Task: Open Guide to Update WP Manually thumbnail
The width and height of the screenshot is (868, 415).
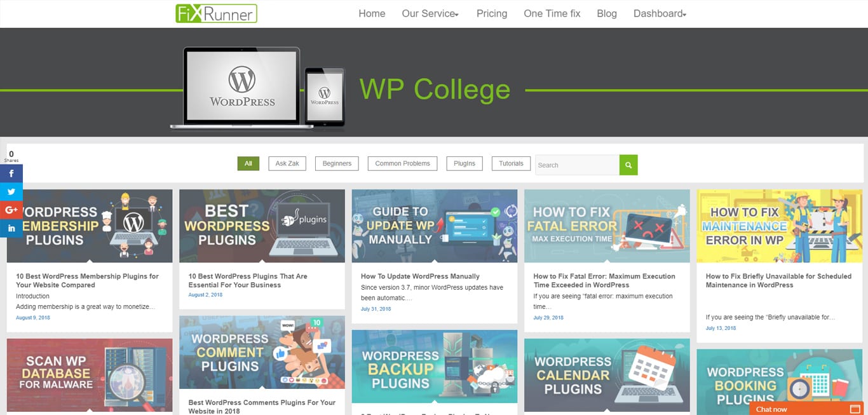Action: point(435,226)
